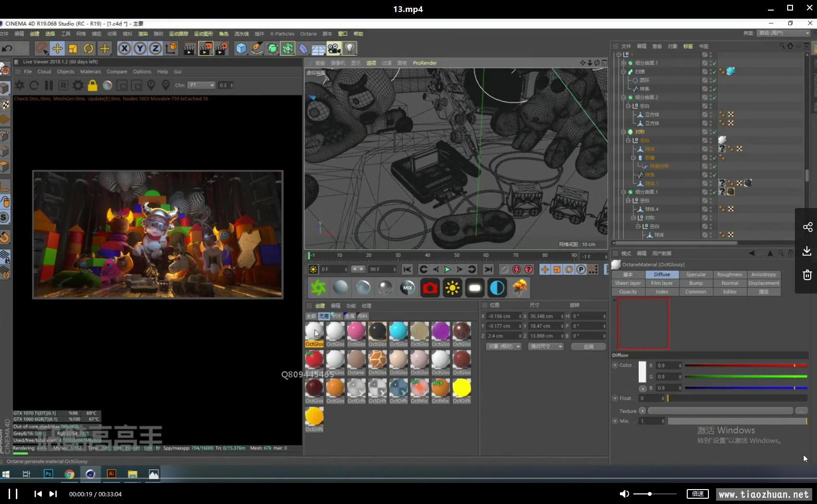Toggle Live Viewer render region R button
The width and height of the screenshot is (817, 504).
pyautogui.click(x=63, y=86)
